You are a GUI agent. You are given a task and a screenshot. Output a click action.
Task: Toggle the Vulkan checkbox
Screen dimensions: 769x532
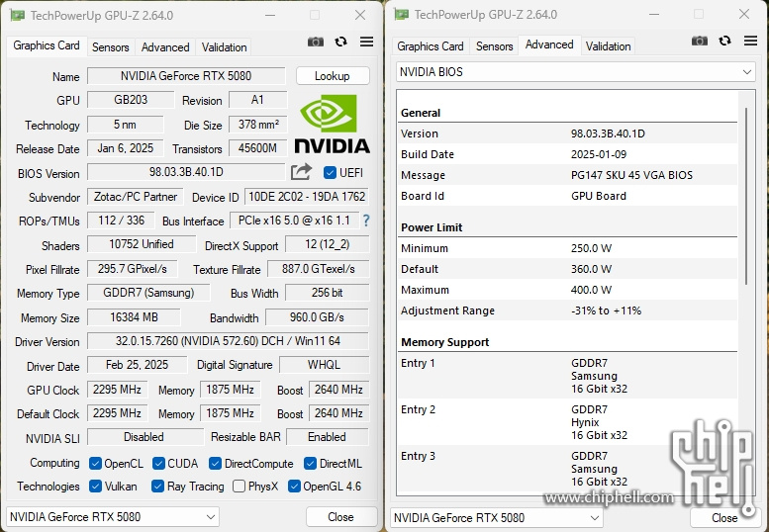tap(96, 486)
